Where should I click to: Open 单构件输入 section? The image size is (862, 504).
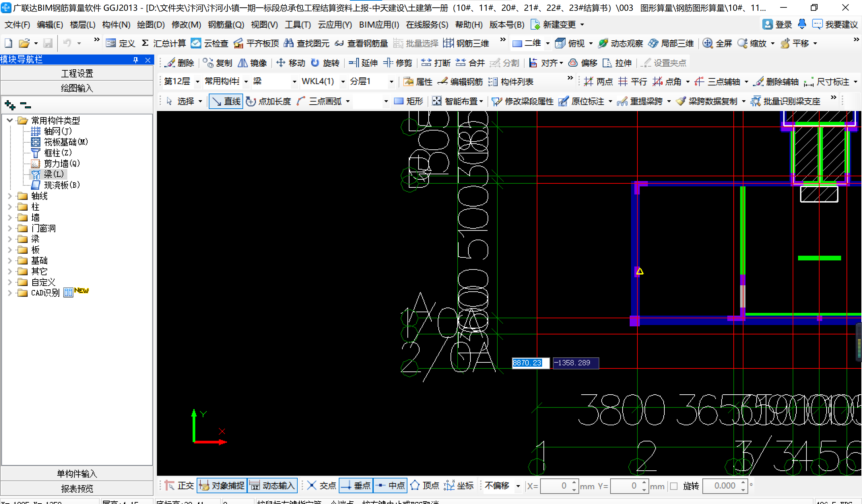coord(77,474)
